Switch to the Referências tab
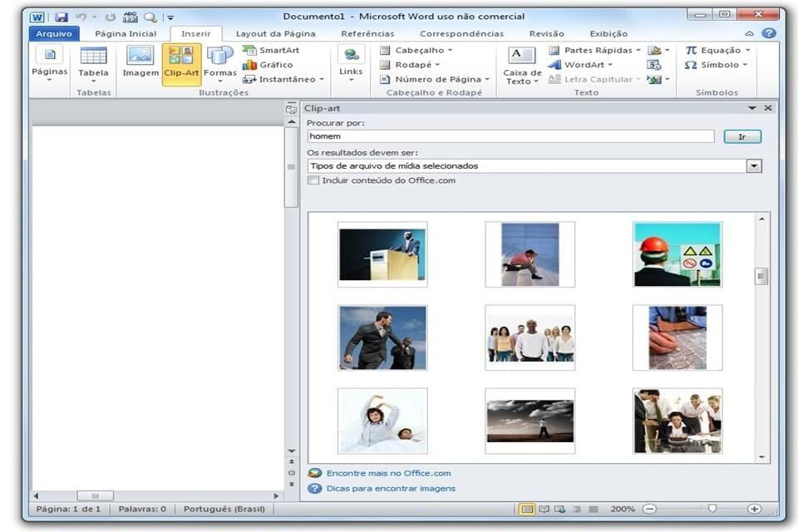798x532 pixels. 367,33
